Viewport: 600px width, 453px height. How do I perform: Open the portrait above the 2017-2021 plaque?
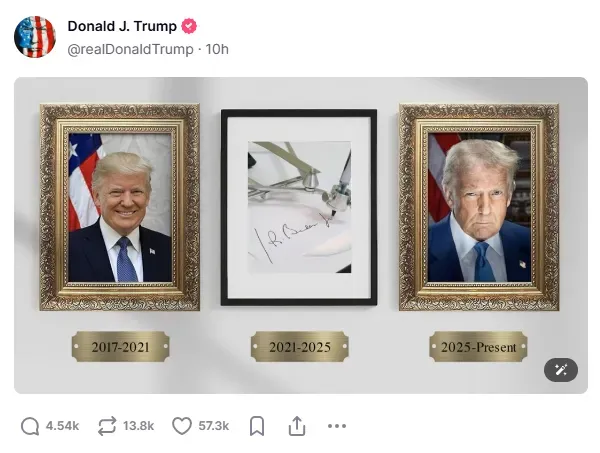click(x=120, y=207)
